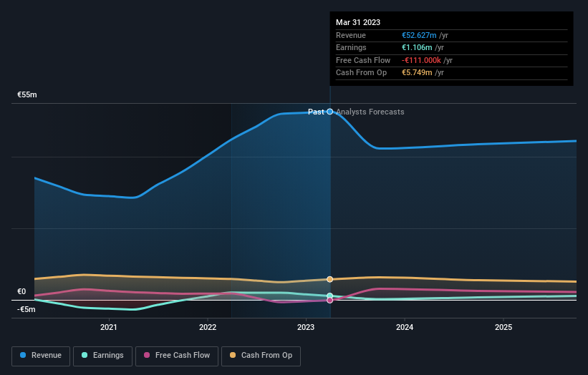Image resolution: width=588 pixels, height=375 pixels.
Task: Click the -€111.000k free cash flow value
Action: tap(422, 60)
